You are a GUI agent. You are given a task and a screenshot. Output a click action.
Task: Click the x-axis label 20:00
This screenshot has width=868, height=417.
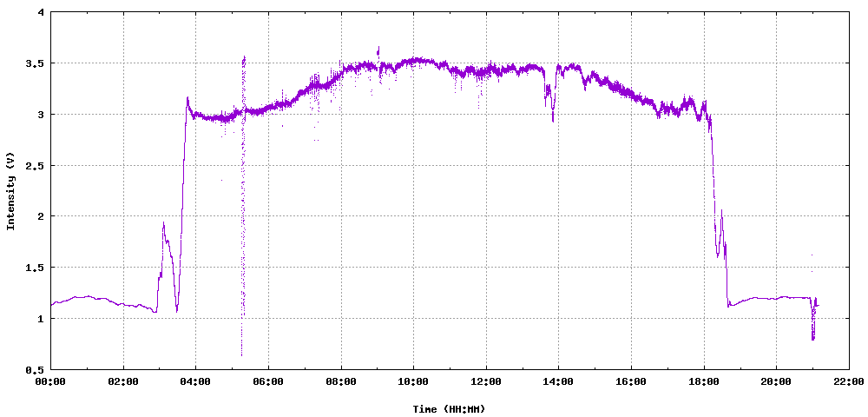tap(776, 381)
